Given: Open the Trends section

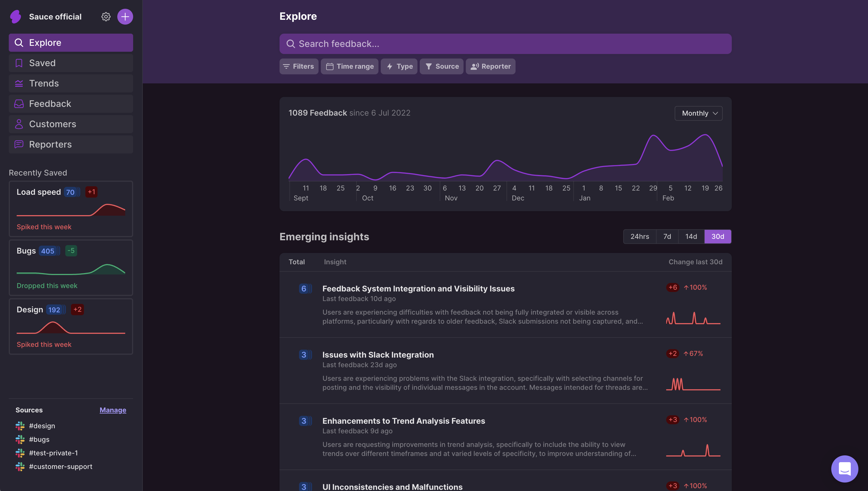Looking at the screenshot, I should [71, 83].
